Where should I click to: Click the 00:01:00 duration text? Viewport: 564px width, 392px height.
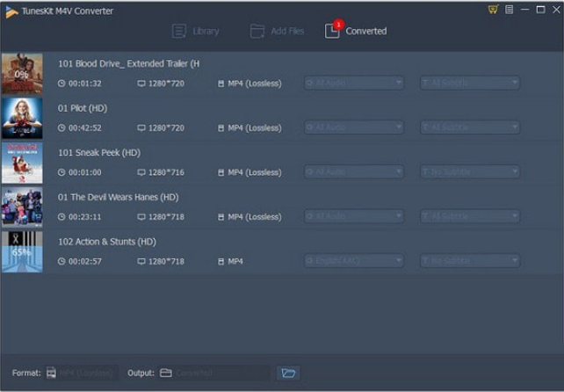85,172
